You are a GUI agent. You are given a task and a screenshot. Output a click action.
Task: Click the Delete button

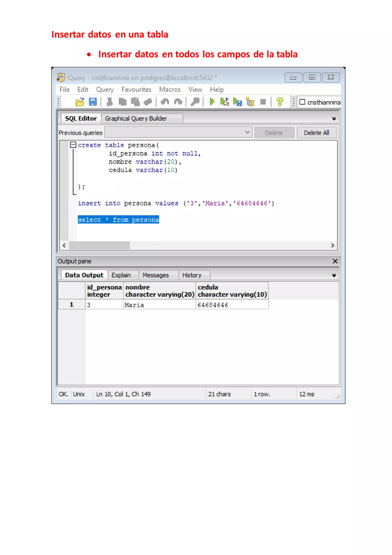(x=274, y=133)
